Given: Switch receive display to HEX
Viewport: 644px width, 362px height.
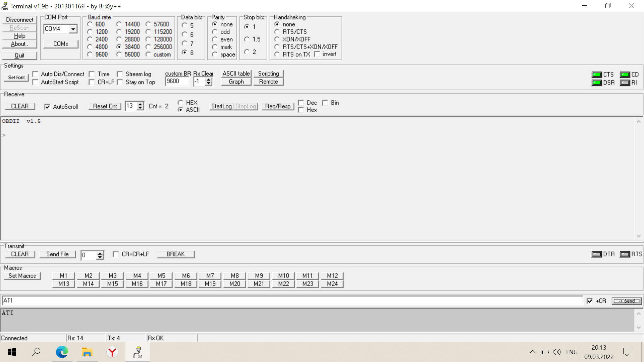Looking at the screenshot, I should (x=180, y=103).
